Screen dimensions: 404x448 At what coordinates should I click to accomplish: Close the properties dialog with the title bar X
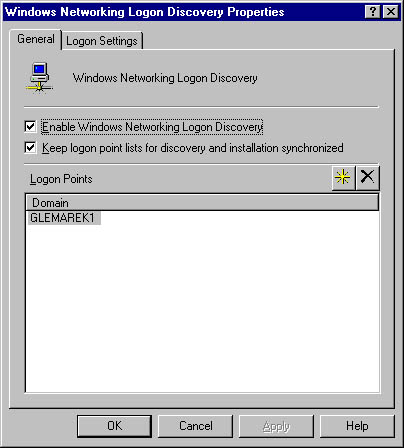click(391, 12)
